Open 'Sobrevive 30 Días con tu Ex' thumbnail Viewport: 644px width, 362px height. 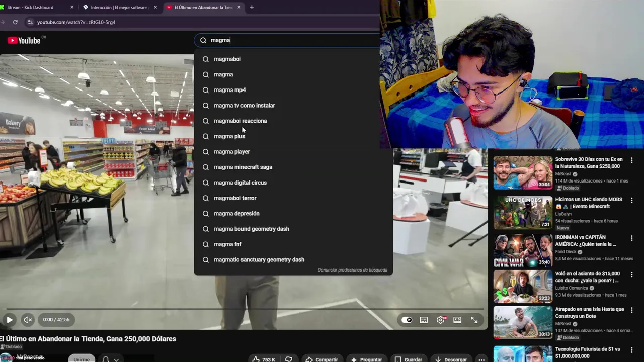click(523, 172)
